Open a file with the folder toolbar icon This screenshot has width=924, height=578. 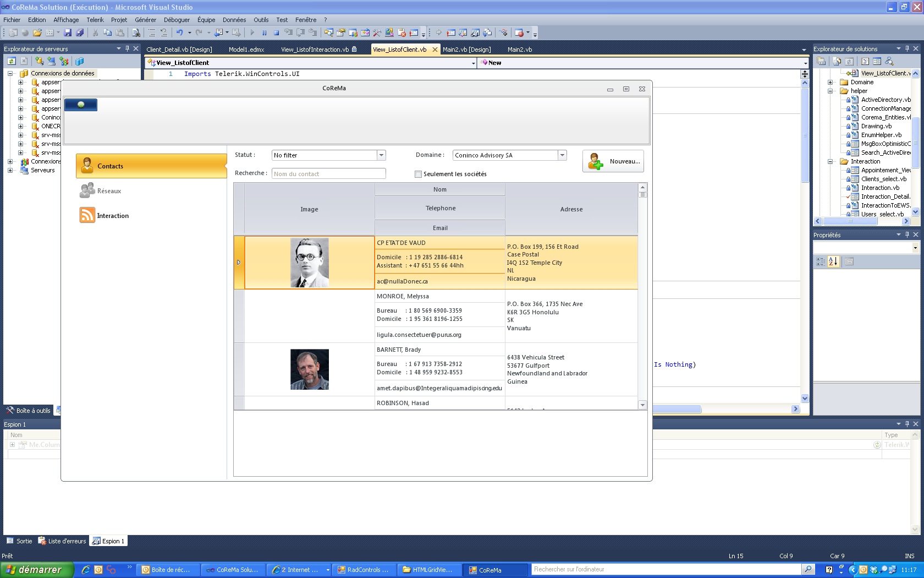point(37,33)
